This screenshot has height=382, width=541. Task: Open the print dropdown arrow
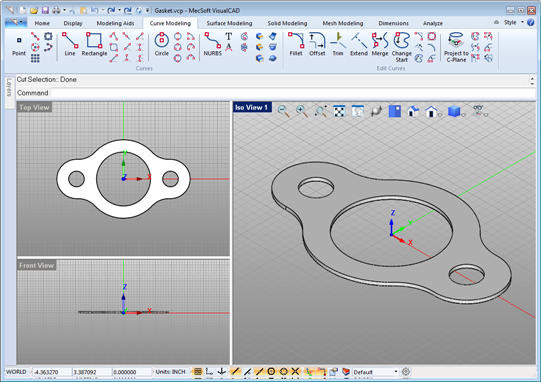tap(64, 10)
